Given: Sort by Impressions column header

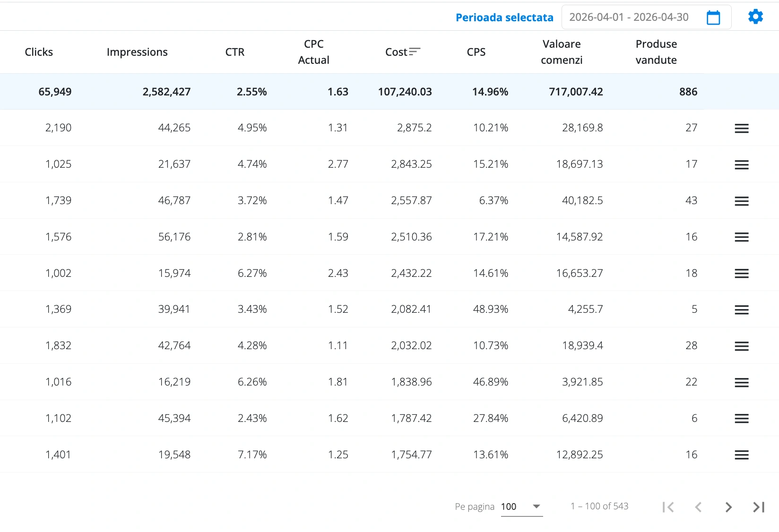Looking at the screenshot, I should pyautogui.click(x=137, y=52).
